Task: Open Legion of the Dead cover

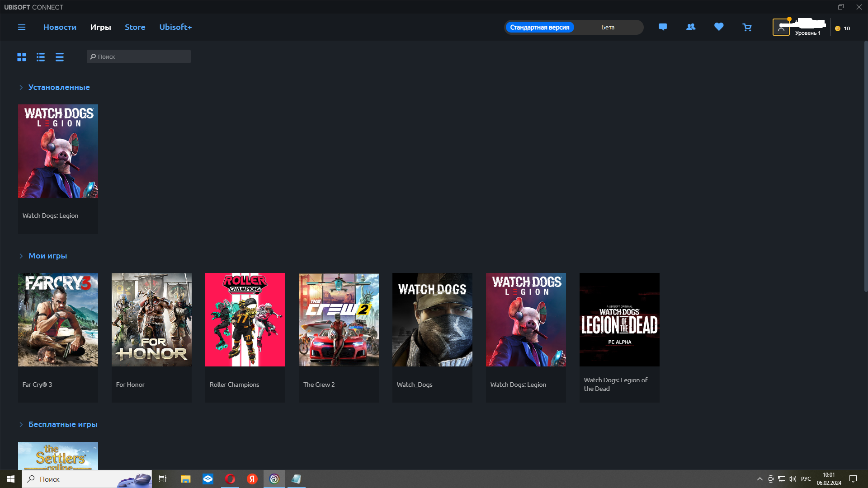Action: point(619,319)
